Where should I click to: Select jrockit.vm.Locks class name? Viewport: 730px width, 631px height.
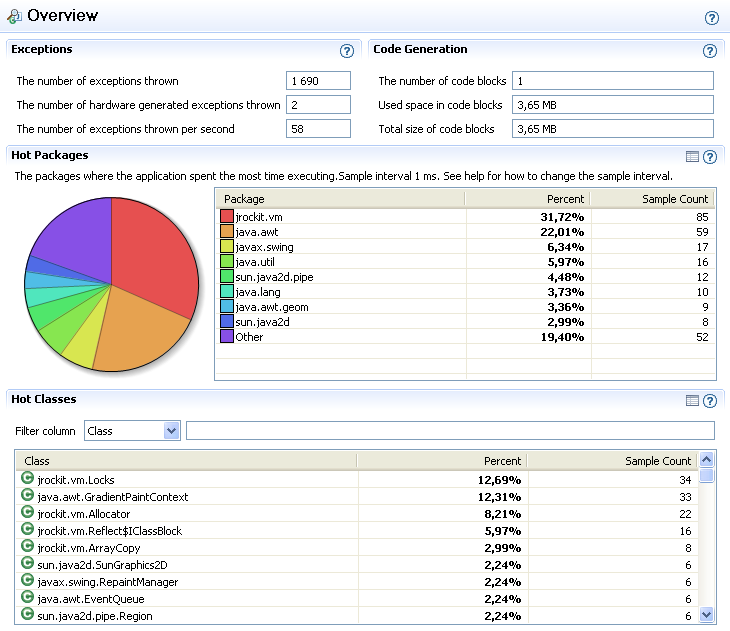click(76, 480)
